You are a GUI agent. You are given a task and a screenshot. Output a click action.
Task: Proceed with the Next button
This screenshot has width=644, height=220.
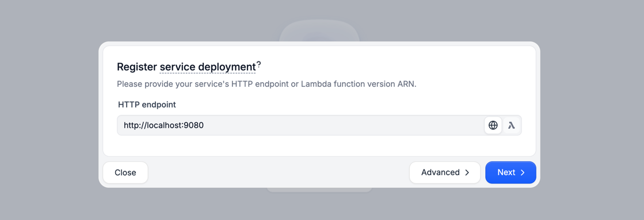point(510,172)
